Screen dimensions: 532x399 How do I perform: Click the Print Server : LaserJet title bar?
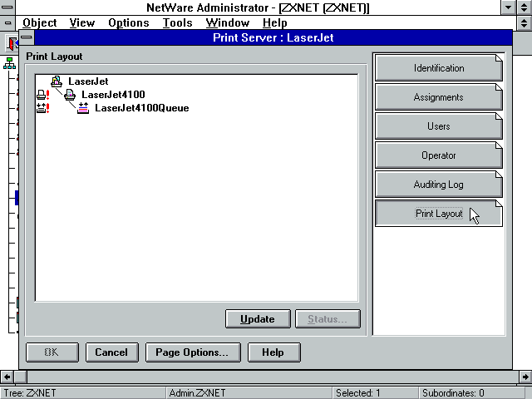click(273, 37)
